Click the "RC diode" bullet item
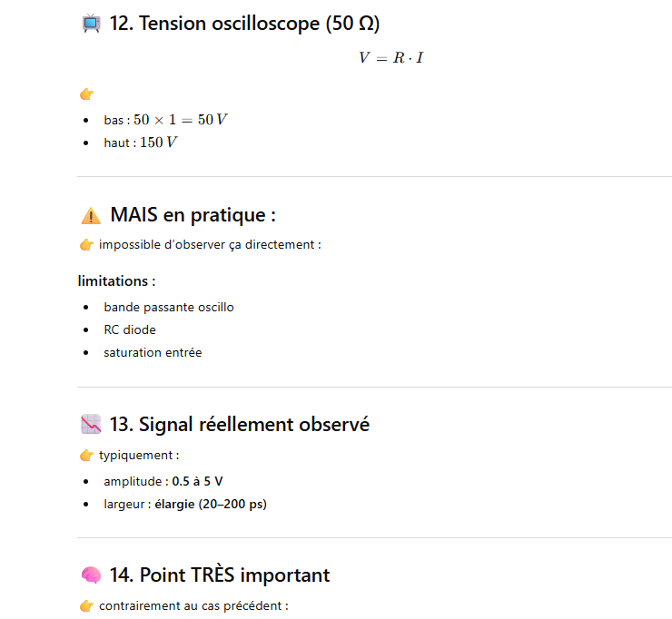 point(130,329)
